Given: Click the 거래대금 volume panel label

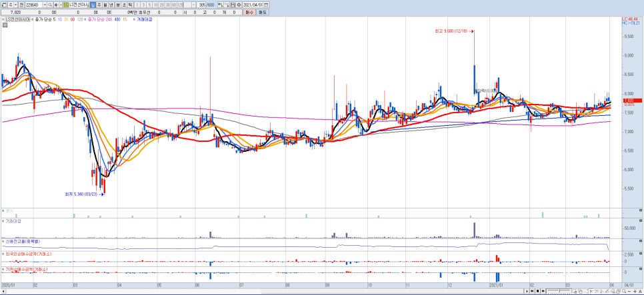Looking at the screenshot, I should click(13, 220).
